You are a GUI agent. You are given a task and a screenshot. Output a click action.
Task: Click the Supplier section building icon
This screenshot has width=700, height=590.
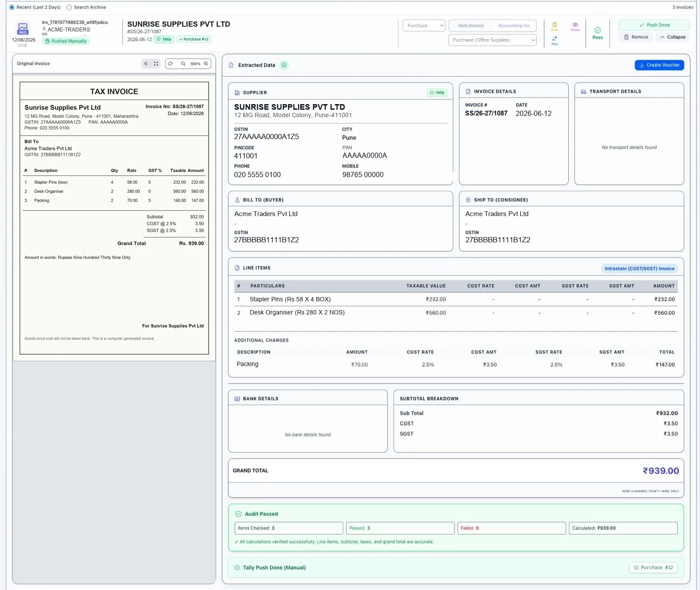coord(237,93)
